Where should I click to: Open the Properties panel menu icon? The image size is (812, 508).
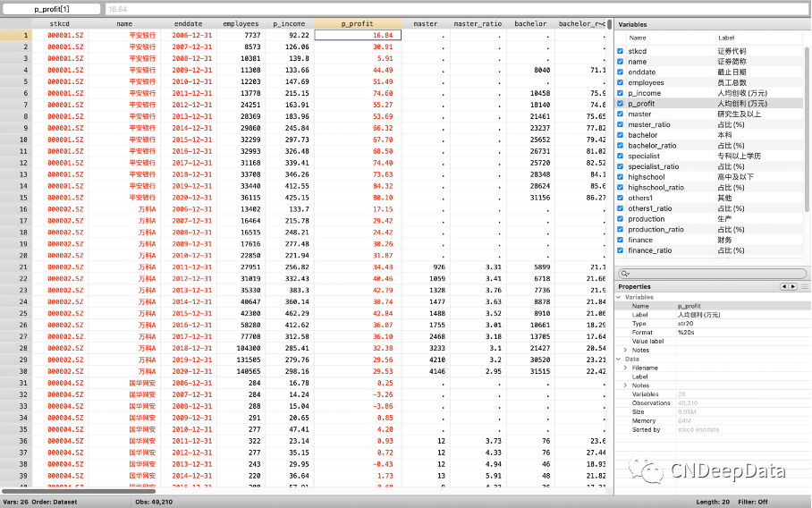click(x=805, y=286)
